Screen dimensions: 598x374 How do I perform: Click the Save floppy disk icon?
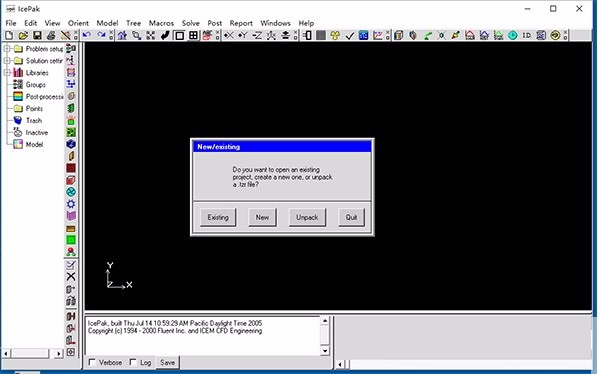tap(37, 35)
